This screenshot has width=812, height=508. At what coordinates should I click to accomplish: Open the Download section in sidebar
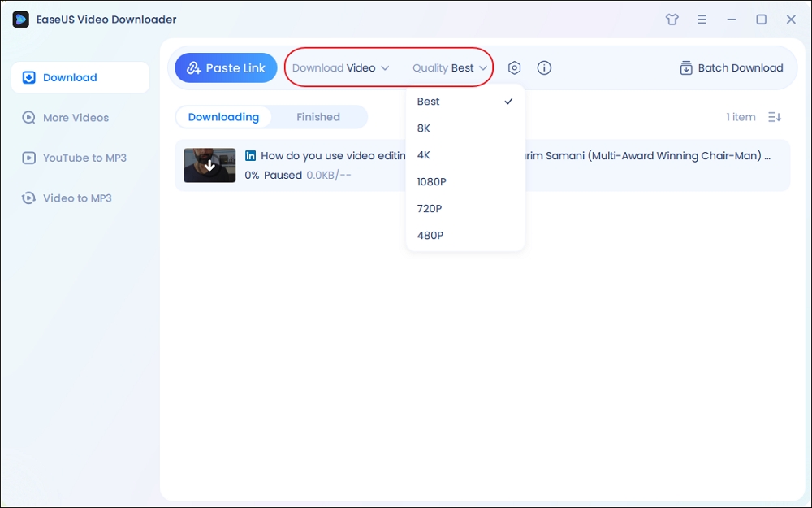80,77
